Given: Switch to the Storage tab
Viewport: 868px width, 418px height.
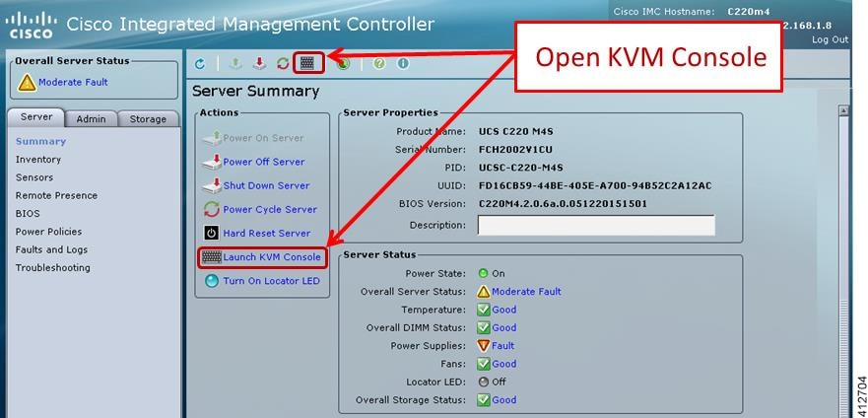Looking at the screenshot, I should pyautogui.click(x=148, y=119).
